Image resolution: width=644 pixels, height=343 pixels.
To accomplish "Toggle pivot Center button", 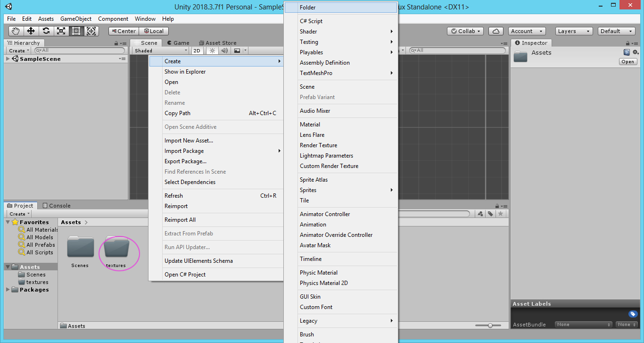I will pyautogui.click(x=124, y=31).
